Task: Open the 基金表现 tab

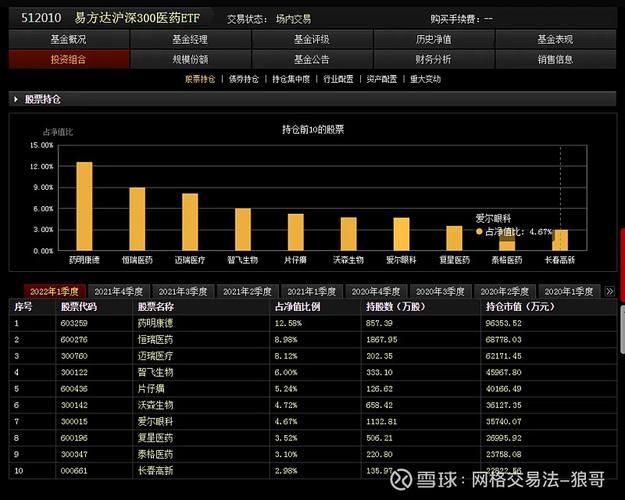Action: [556, 39]
